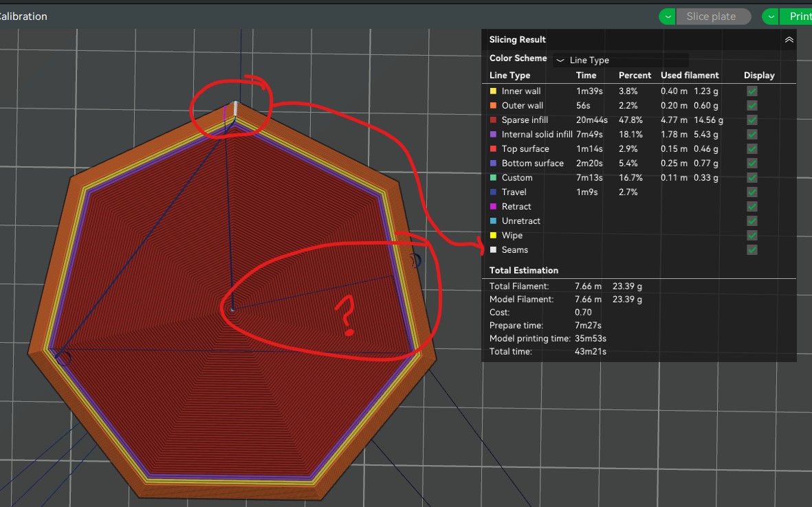Click the Inner wall yellow color swatch
Screen dimensions: 812x507
(493, 91)
